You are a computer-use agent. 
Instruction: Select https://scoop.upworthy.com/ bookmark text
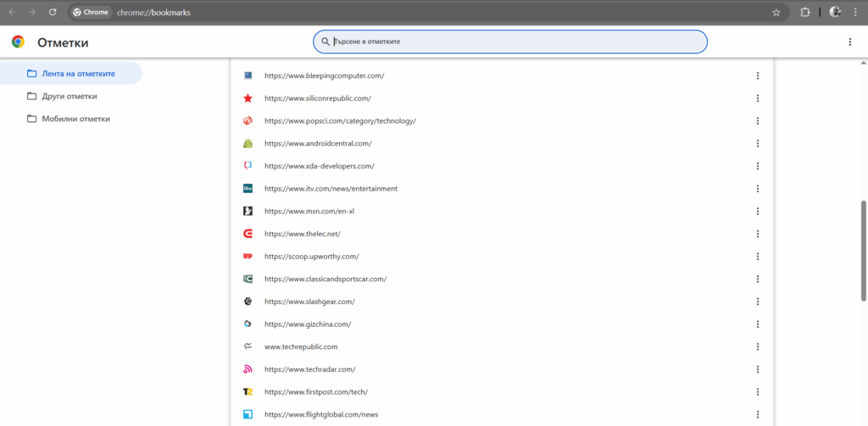pos(312,256)
